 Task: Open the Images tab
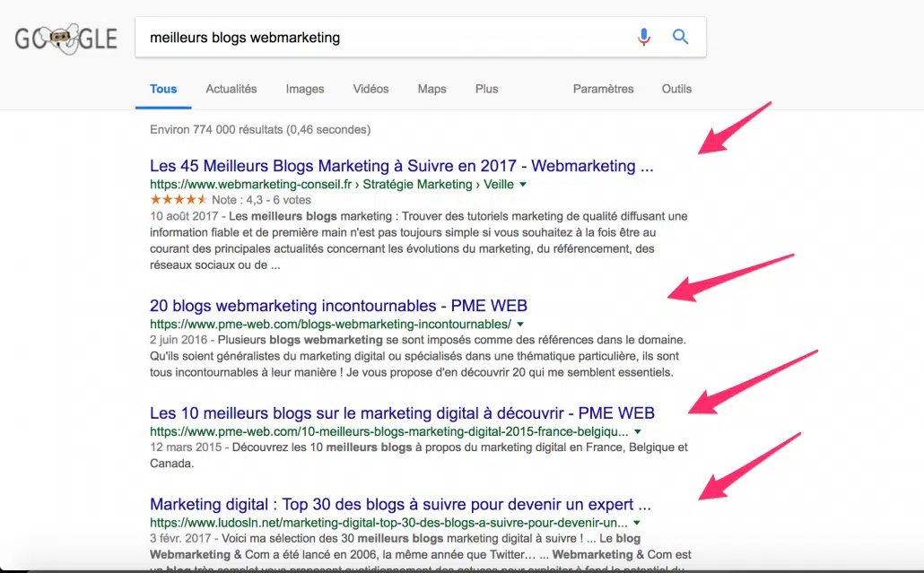[305, 89]
